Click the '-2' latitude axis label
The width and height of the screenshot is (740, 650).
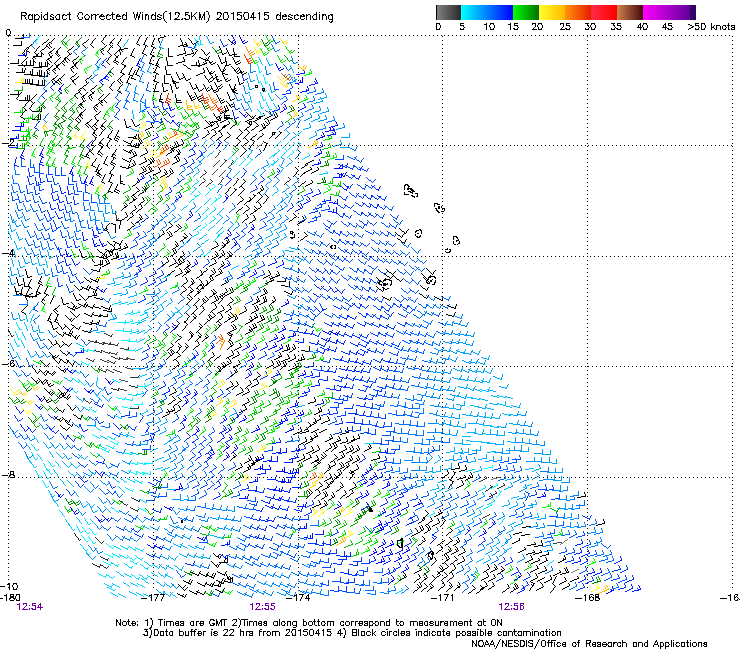(8, 143)
